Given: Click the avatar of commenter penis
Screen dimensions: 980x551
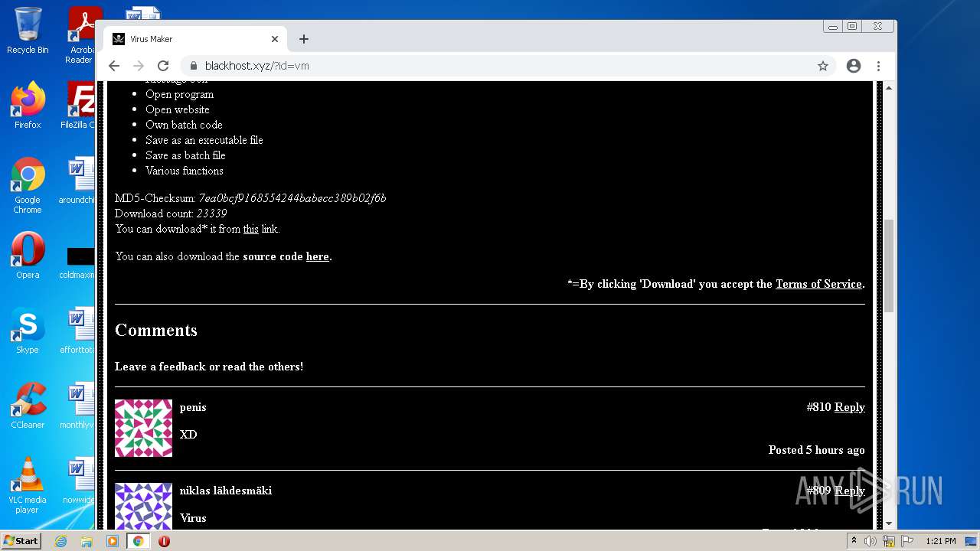Looking at the screenshot, I should (143, 428).
